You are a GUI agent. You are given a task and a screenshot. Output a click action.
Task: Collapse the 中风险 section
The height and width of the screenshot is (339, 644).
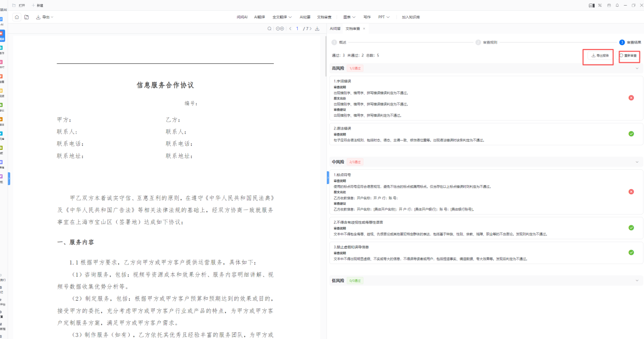[x=636, y=162]
